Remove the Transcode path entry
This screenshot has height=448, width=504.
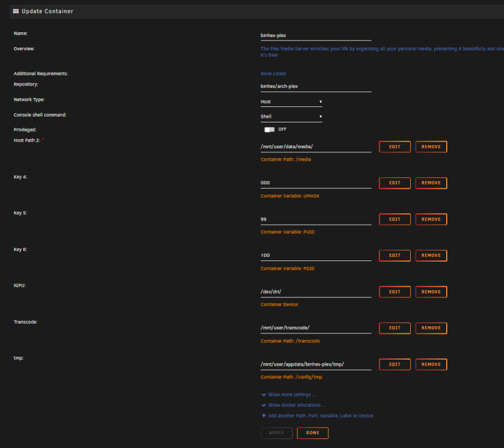pyautogui.click(x=431, y=328)
